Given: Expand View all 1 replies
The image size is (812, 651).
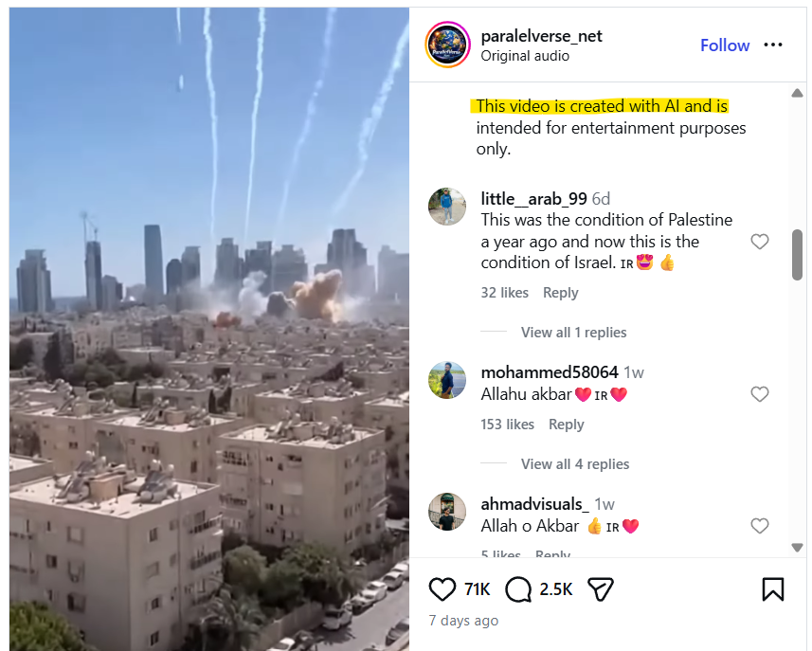Looking at the screenshot, I should click(573, 333).
